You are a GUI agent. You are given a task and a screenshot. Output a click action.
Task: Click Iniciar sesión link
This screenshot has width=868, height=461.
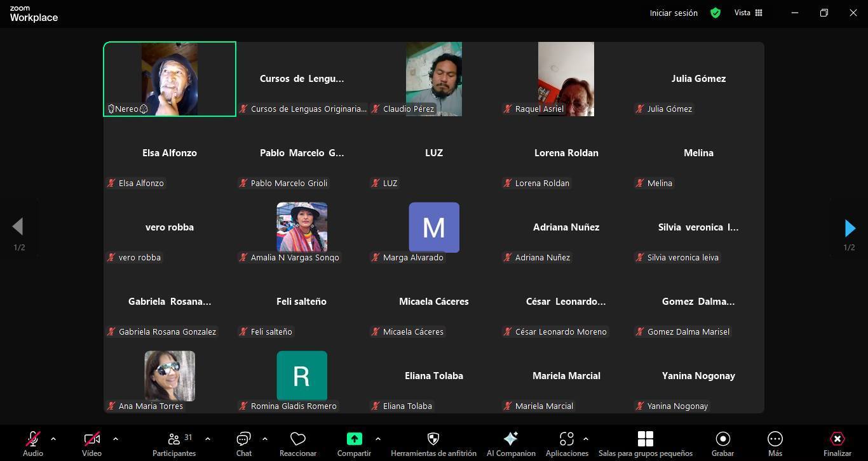tap(673, 13)
